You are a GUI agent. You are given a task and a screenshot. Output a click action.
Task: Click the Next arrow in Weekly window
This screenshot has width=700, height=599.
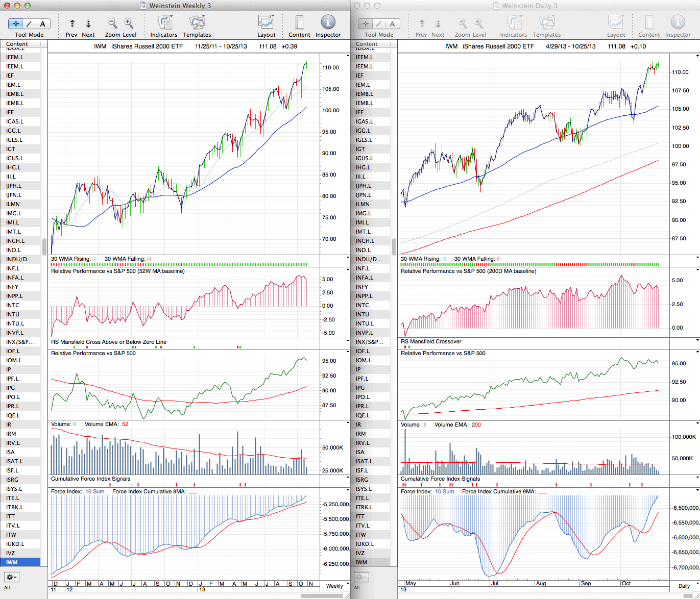point(88,23)
